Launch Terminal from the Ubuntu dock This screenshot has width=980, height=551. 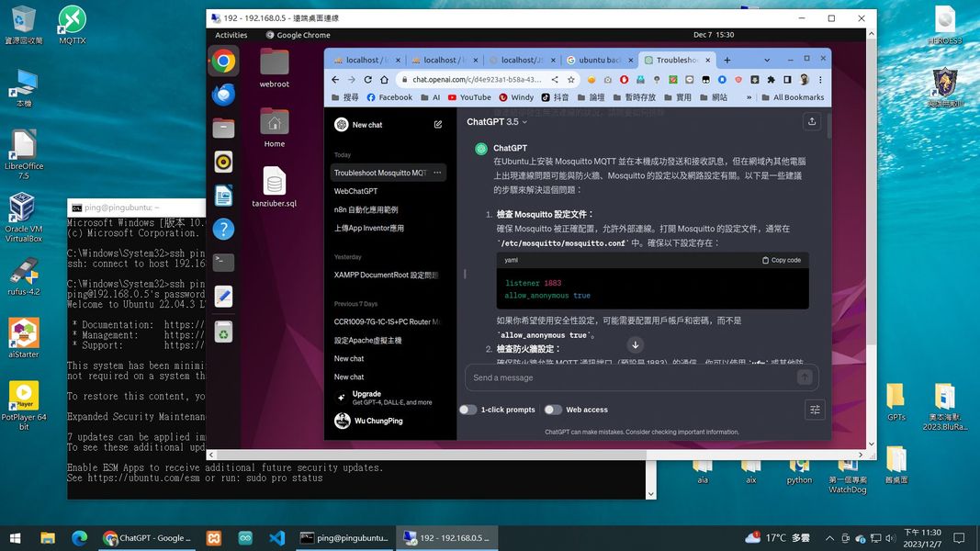click(x=223, y=263)
